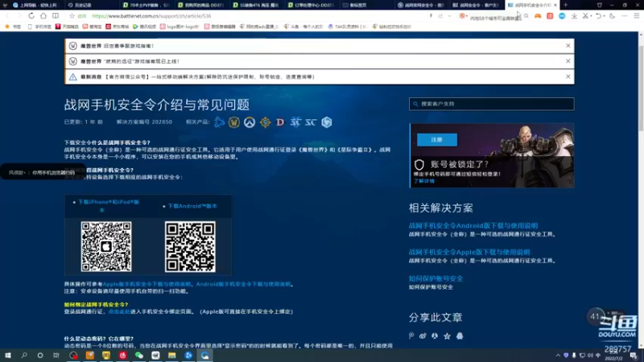This screenshot has width=644, height=362.
Task: Open the three-dot more tools icon
Action: pos(625,15)
